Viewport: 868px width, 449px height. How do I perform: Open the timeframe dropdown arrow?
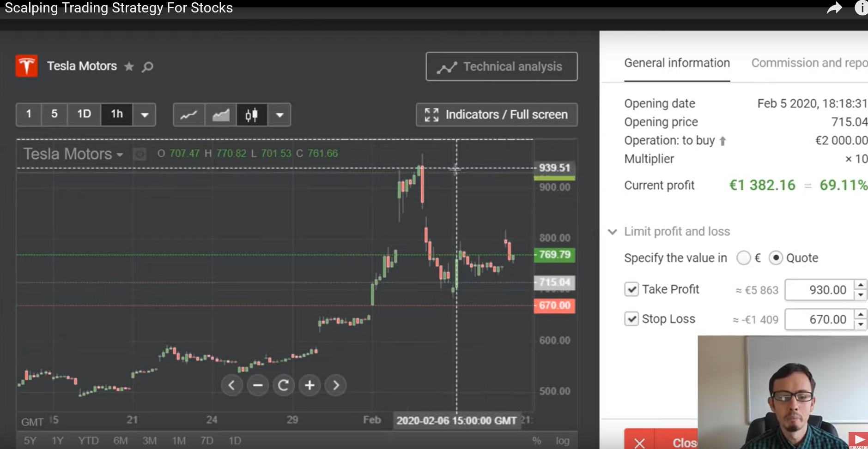click(x=145, y=114)
